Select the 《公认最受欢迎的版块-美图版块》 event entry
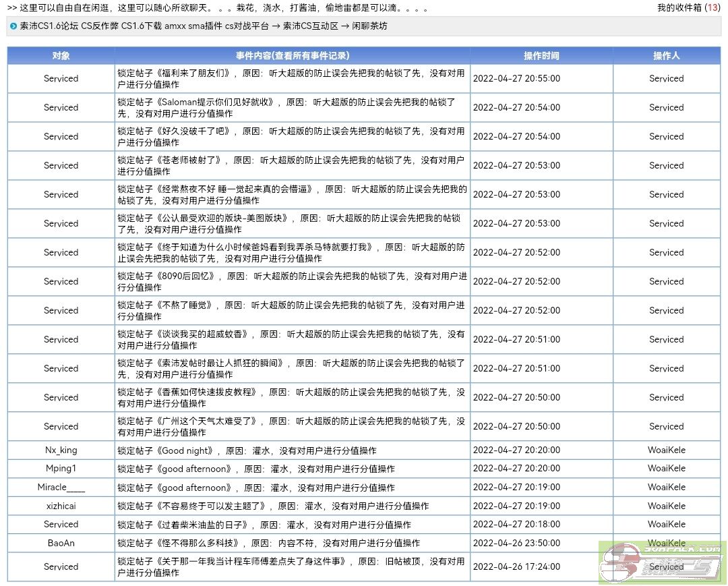728x586 pixels. (x=292, y=224)
